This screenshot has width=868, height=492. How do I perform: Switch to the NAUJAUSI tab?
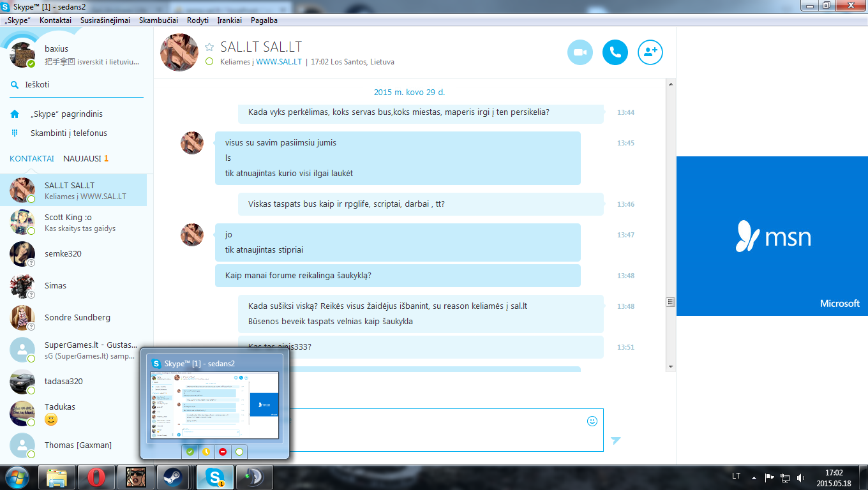(x=86, y=159)
